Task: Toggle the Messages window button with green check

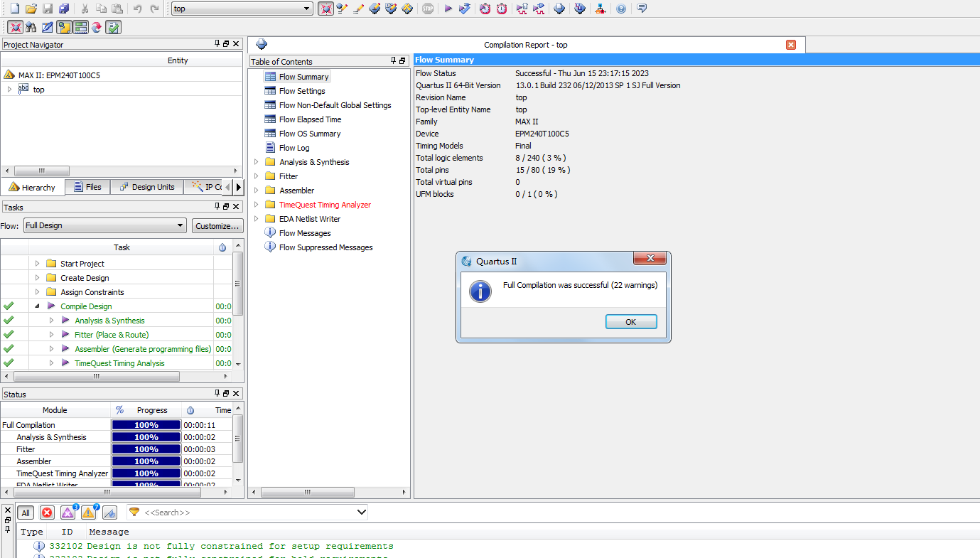Action: click(113, 27)
